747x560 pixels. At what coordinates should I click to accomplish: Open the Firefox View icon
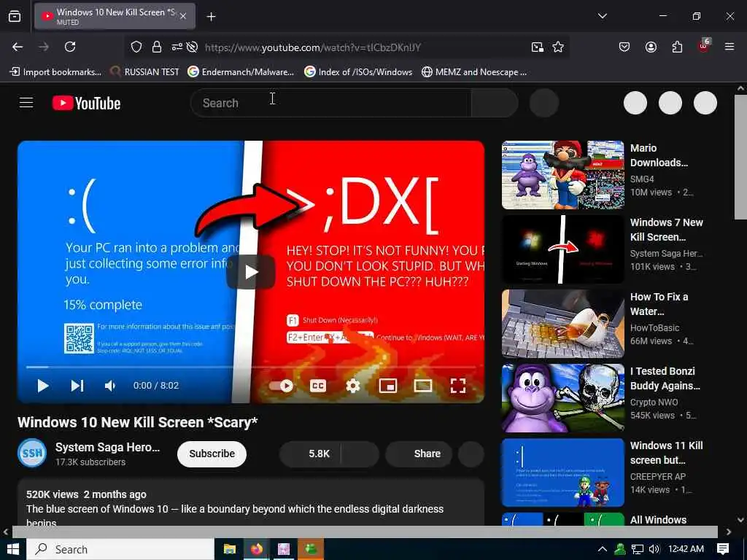(15, 17)
